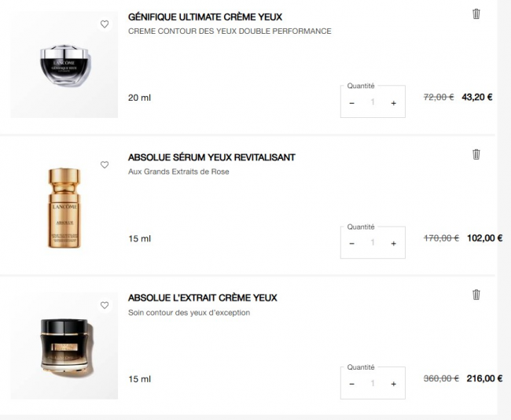Favorite the Absolue Sérum Yeux heart icon
Viewport: 511px width, 420px height.
pos(105,164)
